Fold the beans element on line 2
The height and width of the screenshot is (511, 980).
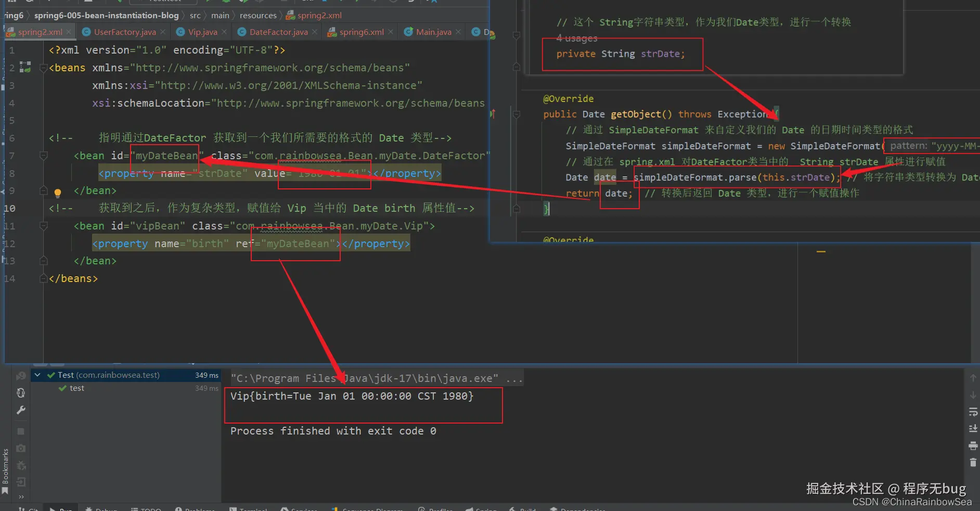click(x=44, y=68)
